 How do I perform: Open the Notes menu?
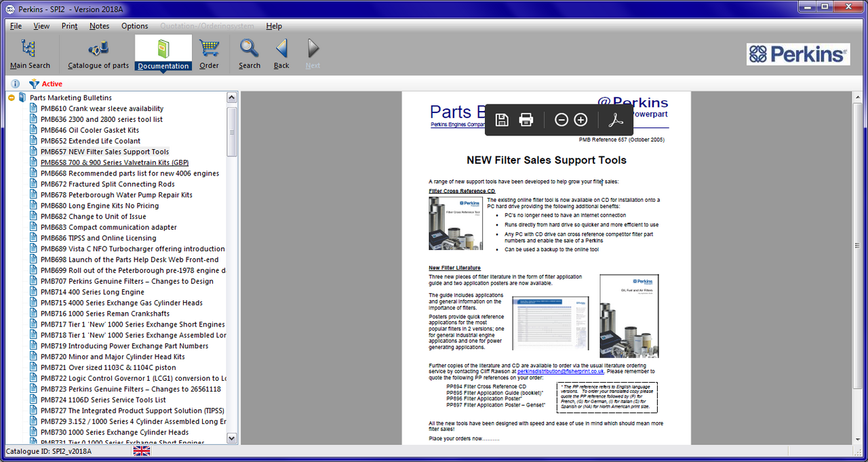tap(99, 26)
